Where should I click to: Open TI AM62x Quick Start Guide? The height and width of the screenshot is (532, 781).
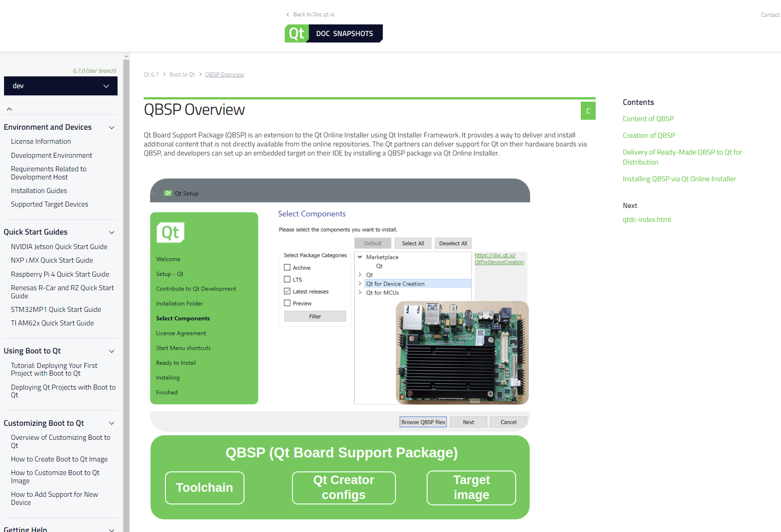52,323
